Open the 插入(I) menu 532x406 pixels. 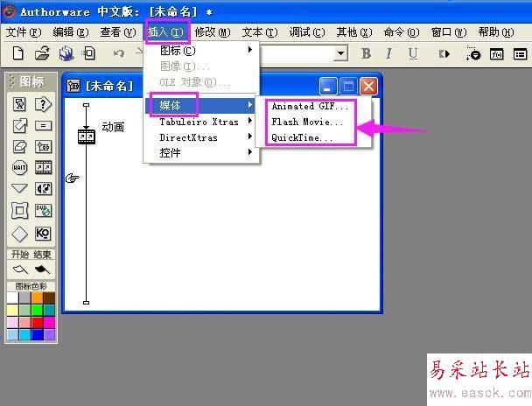[165, 32]
